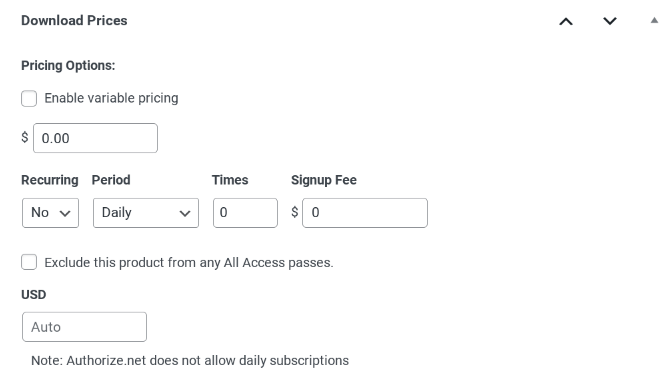The height and width of the screenshot is (374, 672).
Task: Click the 'Exclude this product' label text
Action: pos(189,262)
